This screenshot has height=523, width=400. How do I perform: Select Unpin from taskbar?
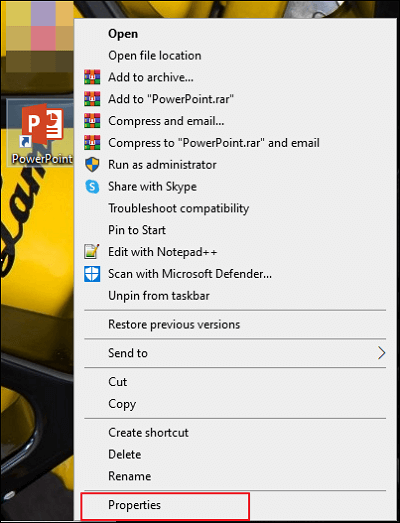pyautogui.click(x=159, y=296)
